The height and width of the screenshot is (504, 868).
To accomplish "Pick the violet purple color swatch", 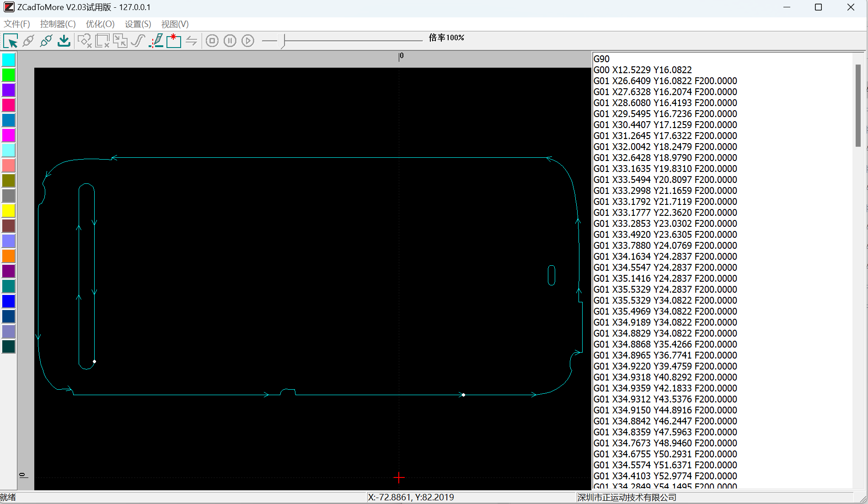I will click(x=9, y=90).
